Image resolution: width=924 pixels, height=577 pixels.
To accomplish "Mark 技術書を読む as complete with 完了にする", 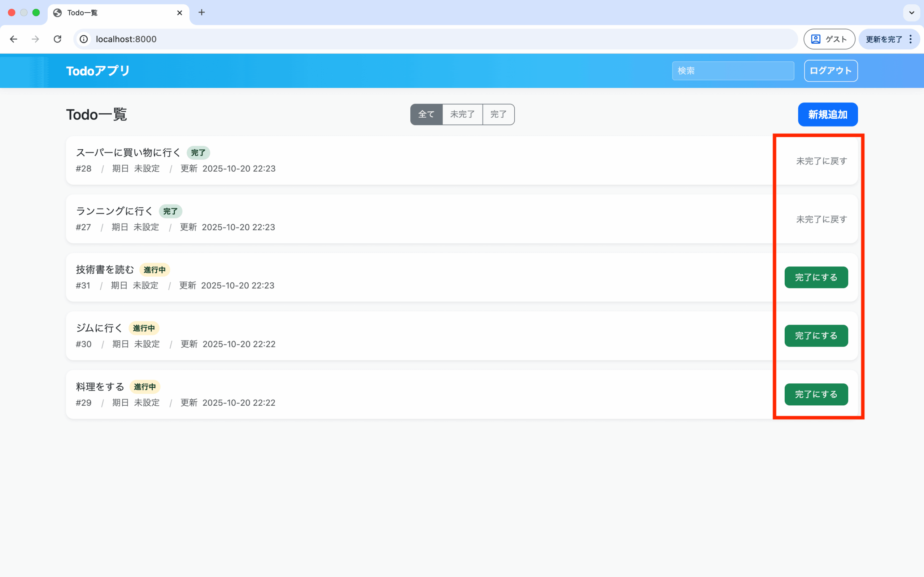I will (x=816, y=277).
